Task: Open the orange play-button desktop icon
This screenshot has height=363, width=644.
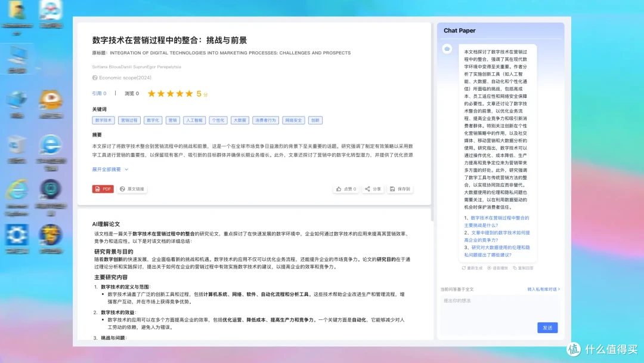Action: point(51,100)
